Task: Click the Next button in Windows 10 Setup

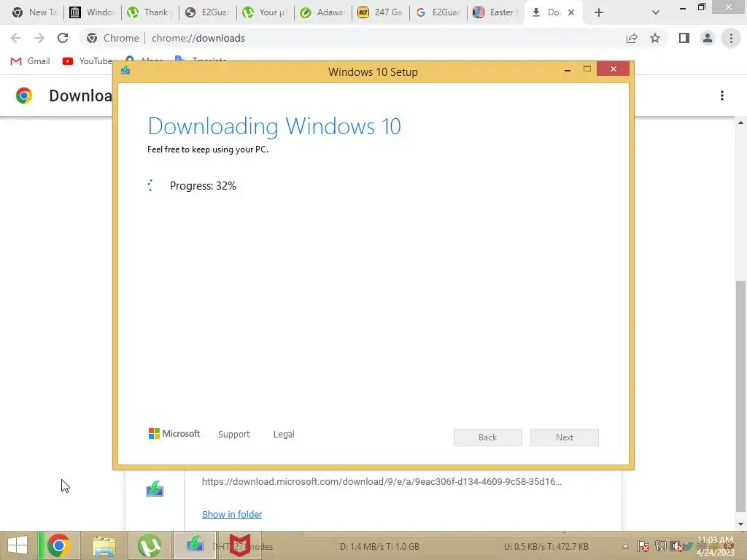Action: (x=564, y=437)
